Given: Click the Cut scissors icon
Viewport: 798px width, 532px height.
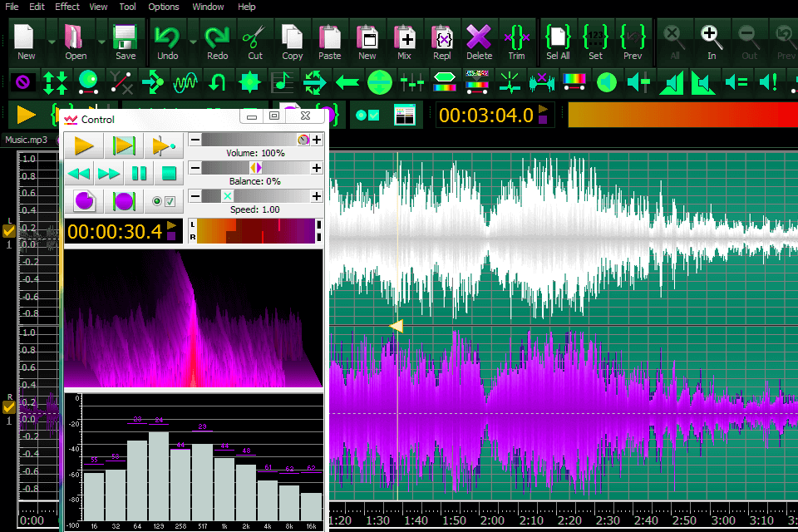Looking at the screenshot, I should tap(254, 39).
